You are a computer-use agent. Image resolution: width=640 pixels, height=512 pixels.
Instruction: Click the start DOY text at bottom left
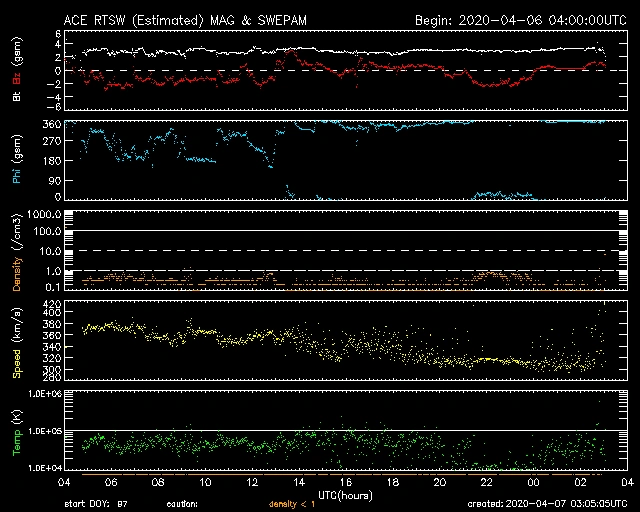coord(96,505)
